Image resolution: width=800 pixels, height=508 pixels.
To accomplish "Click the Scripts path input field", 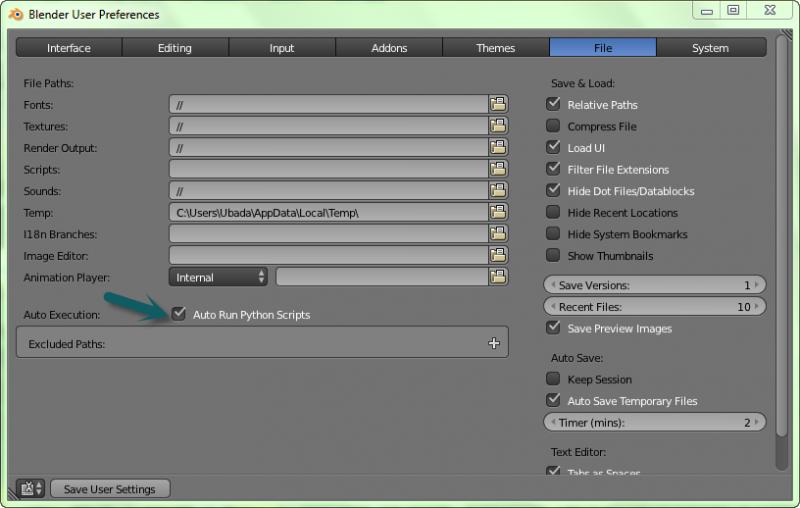I will tap(329, 169).
